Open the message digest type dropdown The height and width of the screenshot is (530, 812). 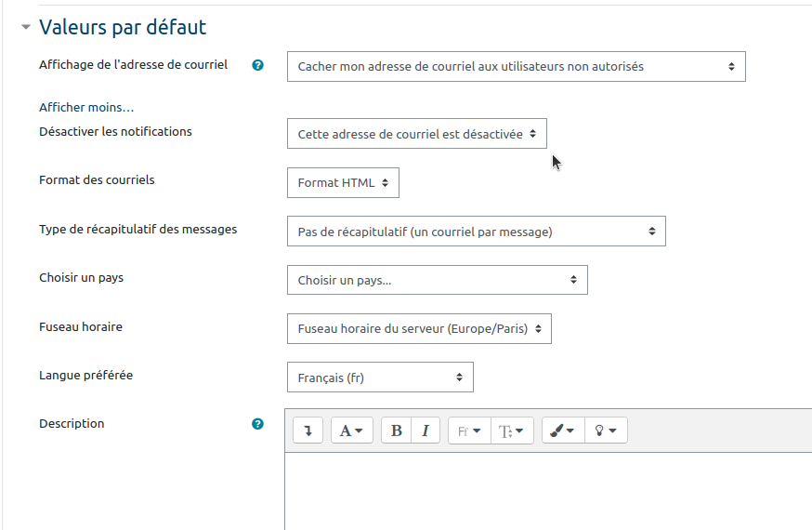pos(476,232)
